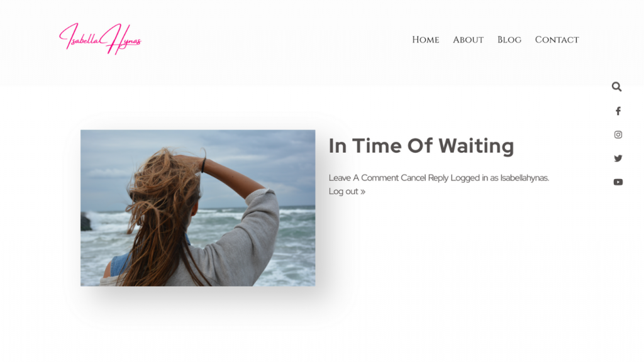Viewport: 644px width, 362px height.
Task: Click the Isabella Hynas signature logo
Action: pyautogui.click(x=101, y=38)
